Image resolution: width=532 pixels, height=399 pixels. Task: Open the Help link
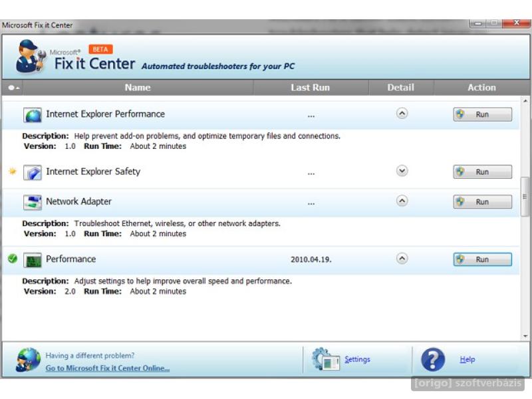click(x=467, y=359)
